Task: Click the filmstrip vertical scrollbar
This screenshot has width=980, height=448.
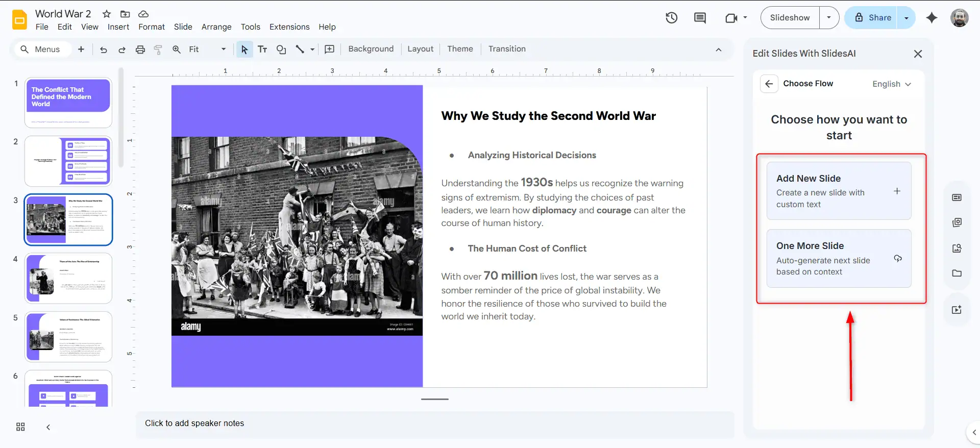Action: 121,117
